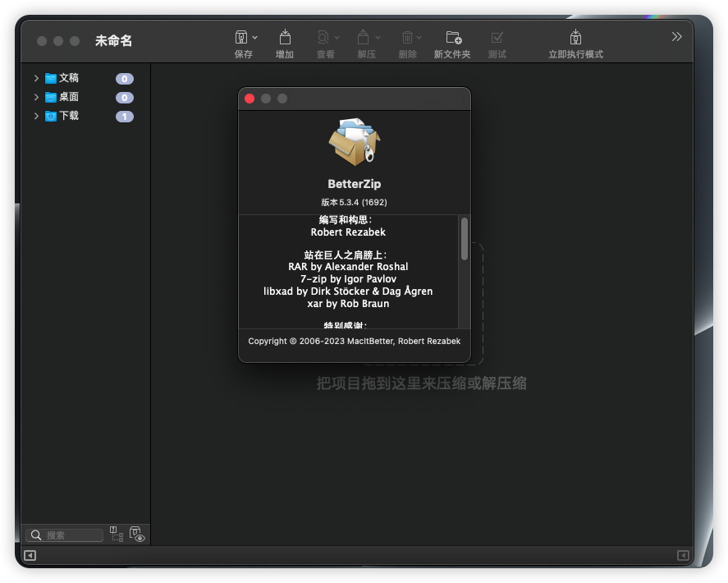Viewport: 728px width, 583px height.
Task: Click the New Folder (新文件夹) icon
Action: [453, 37]
